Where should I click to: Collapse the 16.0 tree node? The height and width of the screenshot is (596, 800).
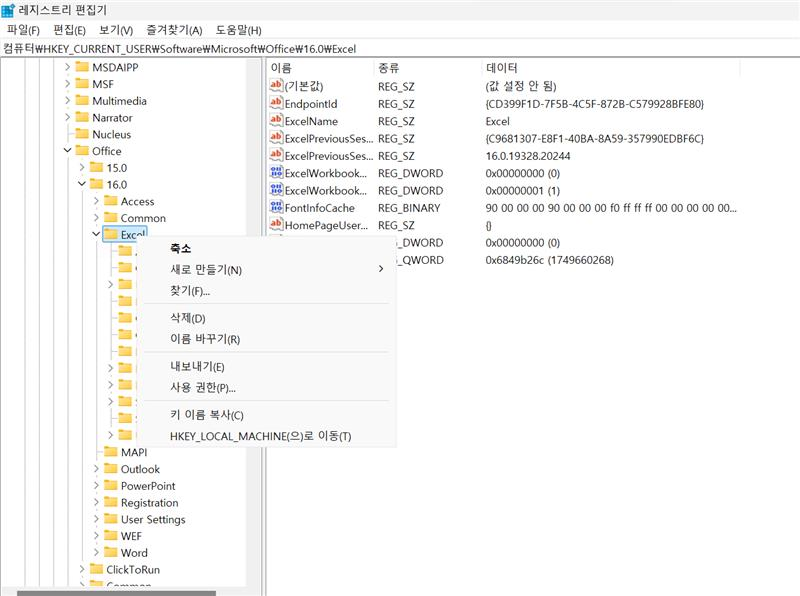coord(82,184)
